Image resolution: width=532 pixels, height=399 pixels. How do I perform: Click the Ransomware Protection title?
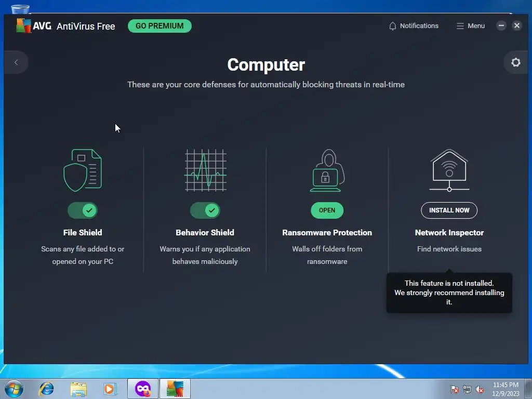tap(327, 232)
